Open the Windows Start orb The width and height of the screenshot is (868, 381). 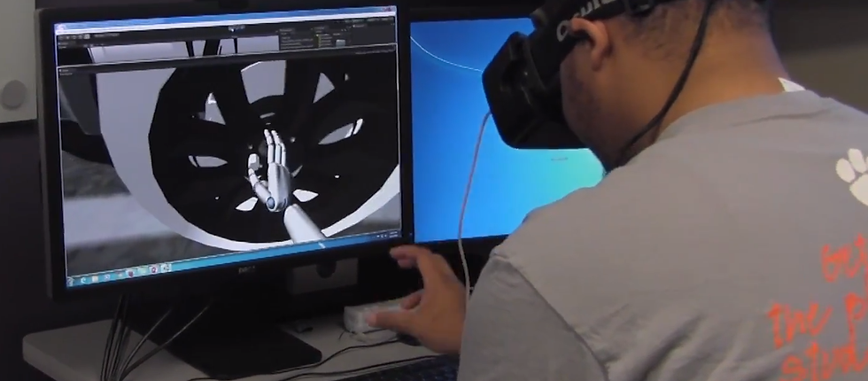70,282
